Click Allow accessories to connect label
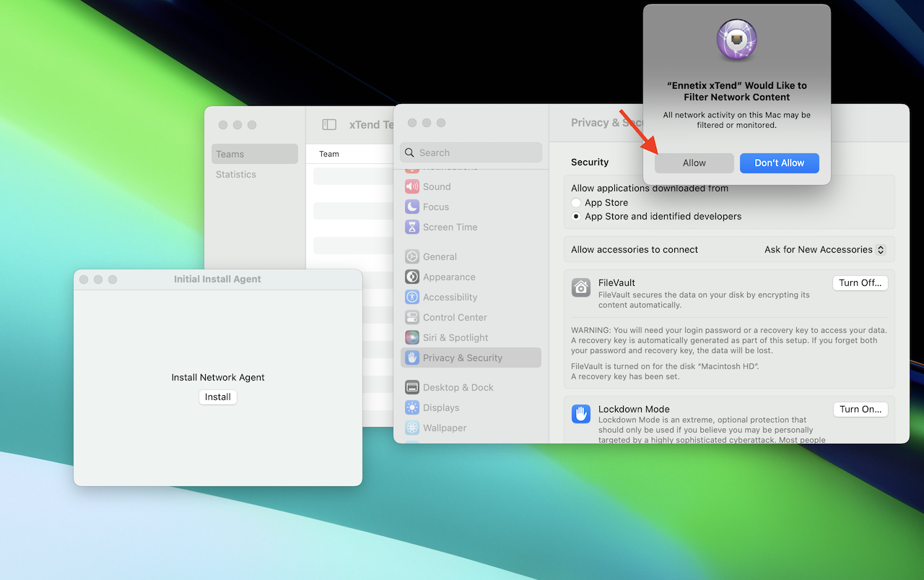This screenshot has height=580, width=924. click(635, 250)
